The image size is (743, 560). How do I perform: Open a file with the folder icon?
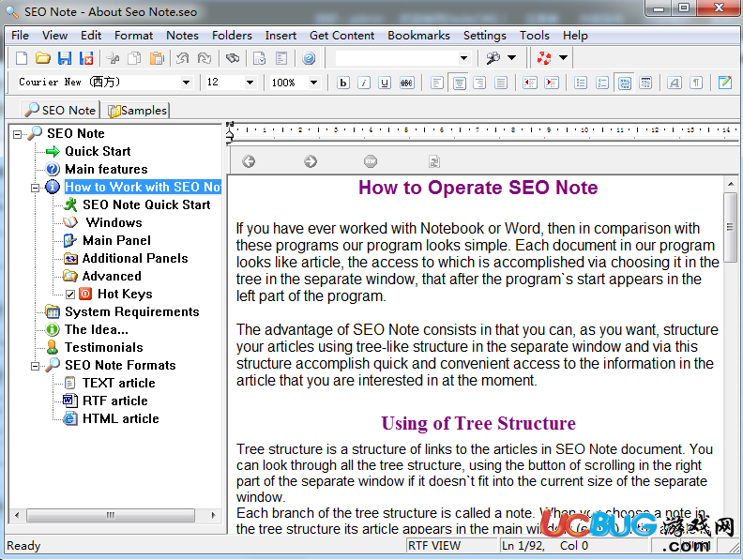[x=42, y=58]
